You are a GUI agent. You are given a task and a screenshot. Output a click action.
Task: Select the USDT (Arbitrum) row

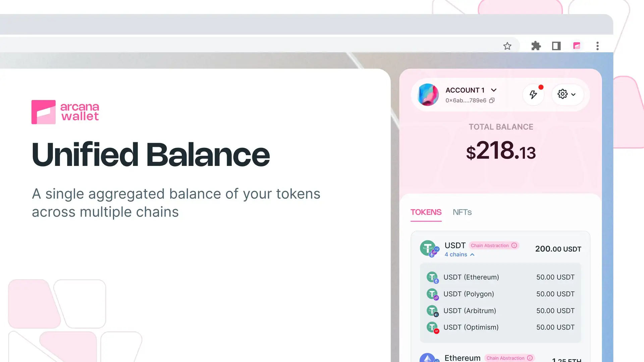point(500,311)
